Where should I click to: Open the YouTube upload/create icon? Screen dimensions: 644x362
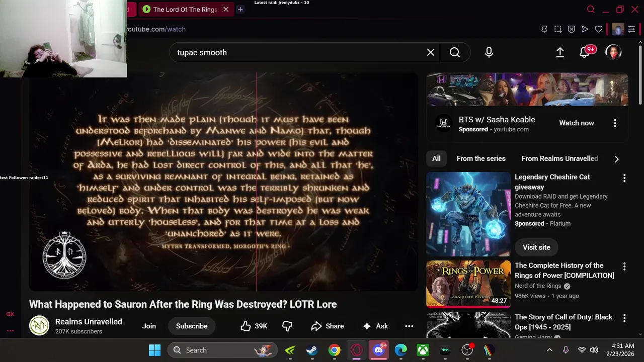(x=560, y=52)
